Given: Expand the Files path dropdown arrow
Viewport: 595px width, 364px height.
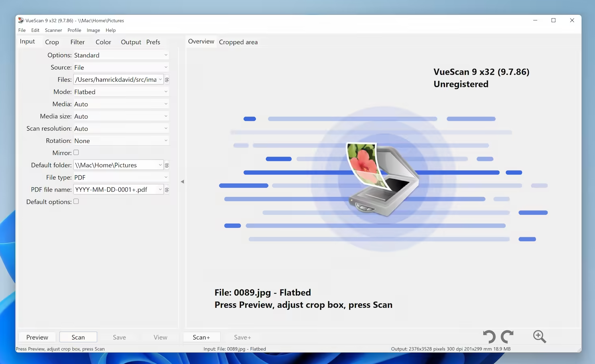Looking at the screenshot, I should coord(160,80).
